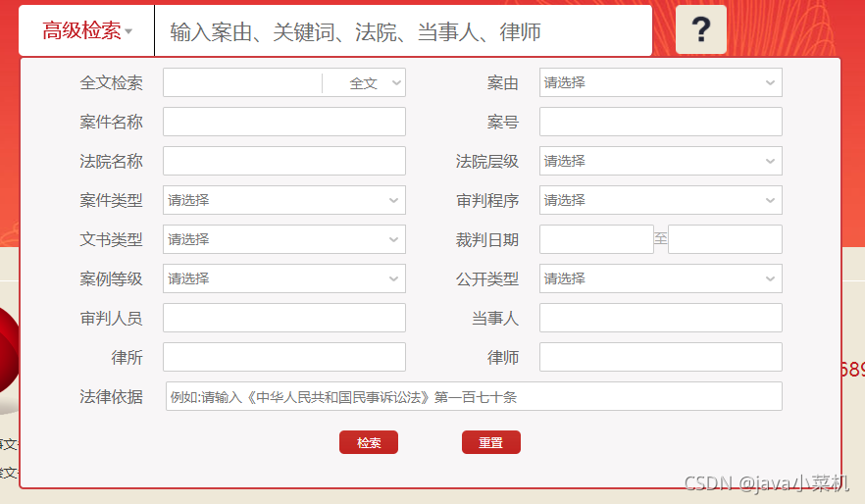Click the 律所 input field

pos(284,357)
